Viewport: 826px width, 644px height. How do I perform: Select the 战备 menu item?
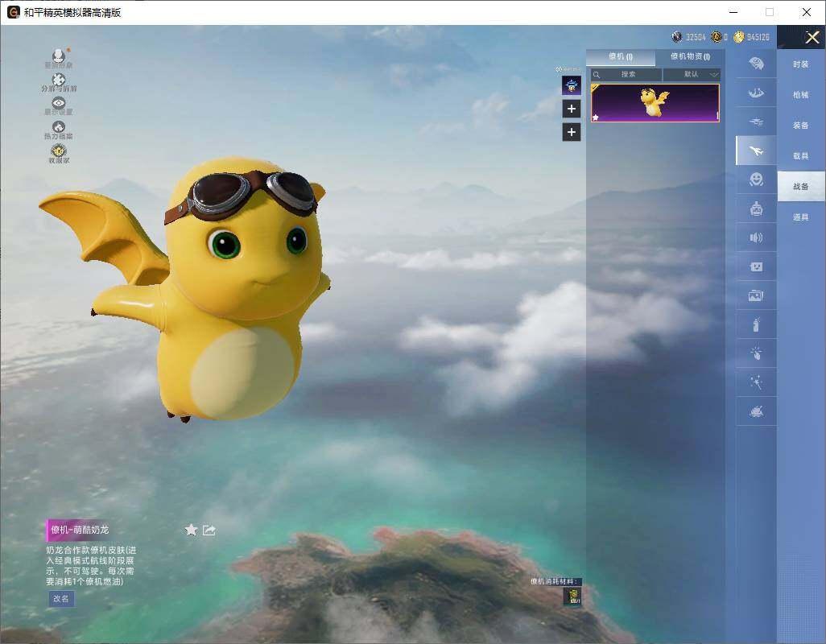tap(801, 187)
